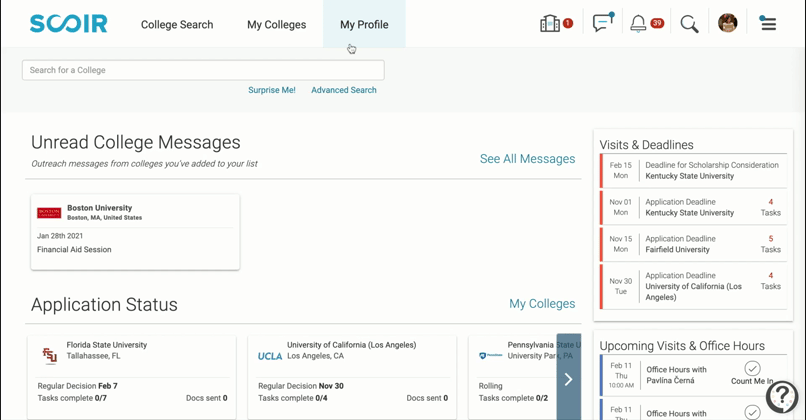The height and width of the screenshot is (420, 806).
Task: Check Count Me In for Pavlina Černá office hours
Action: [752, 369]
